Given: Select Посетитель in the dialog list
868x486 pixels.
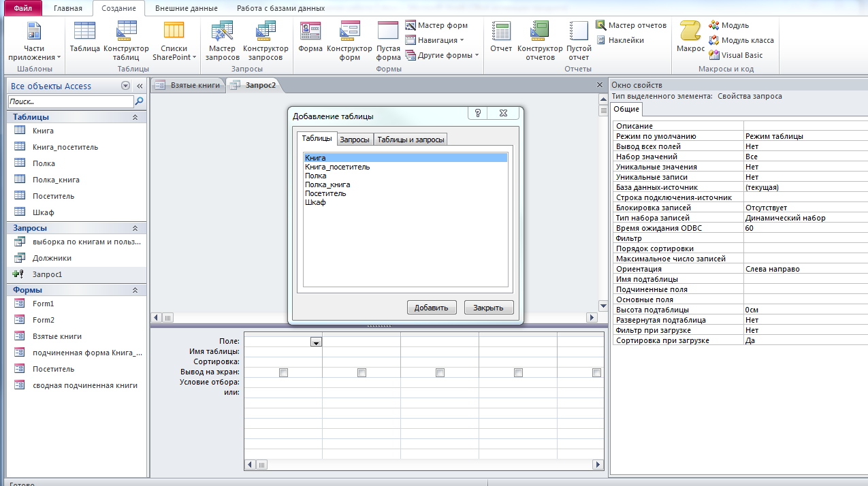Looking at the screenshot, I should pos(406,193).
